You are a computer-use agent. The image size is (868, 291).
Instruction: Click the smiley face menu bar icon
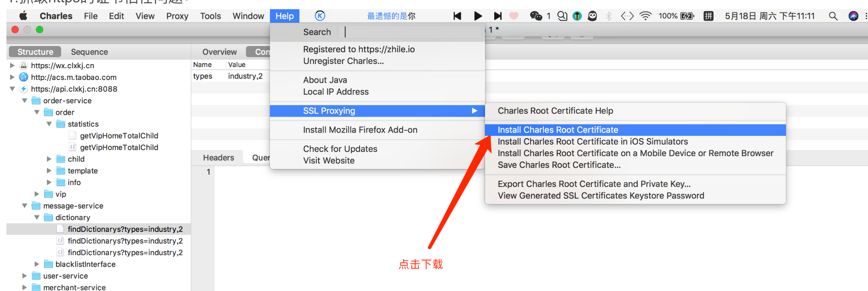(x=593, y=16)
